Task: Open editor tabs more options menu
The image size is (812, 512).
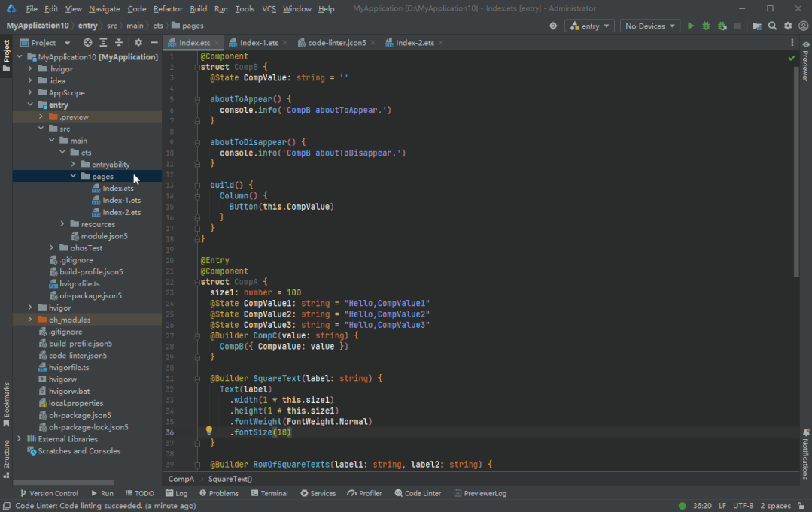Action: tap(792, 42)
